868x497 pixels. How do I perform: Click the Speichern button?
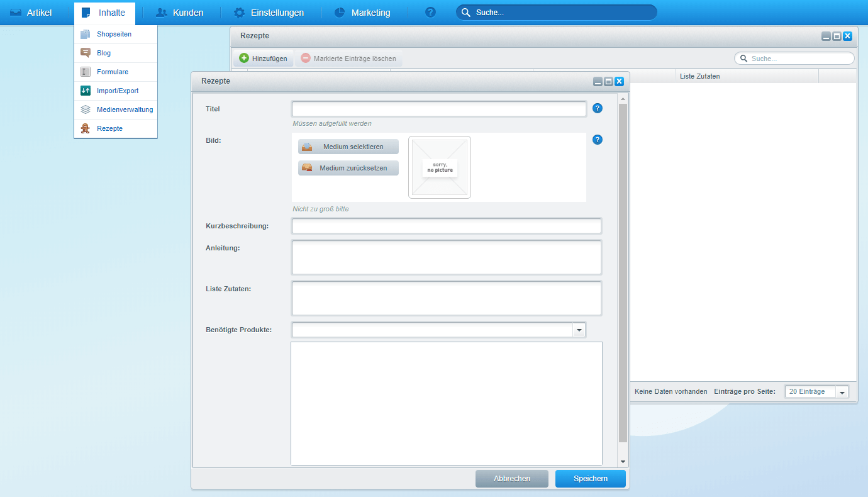click(x=591, y=479)
